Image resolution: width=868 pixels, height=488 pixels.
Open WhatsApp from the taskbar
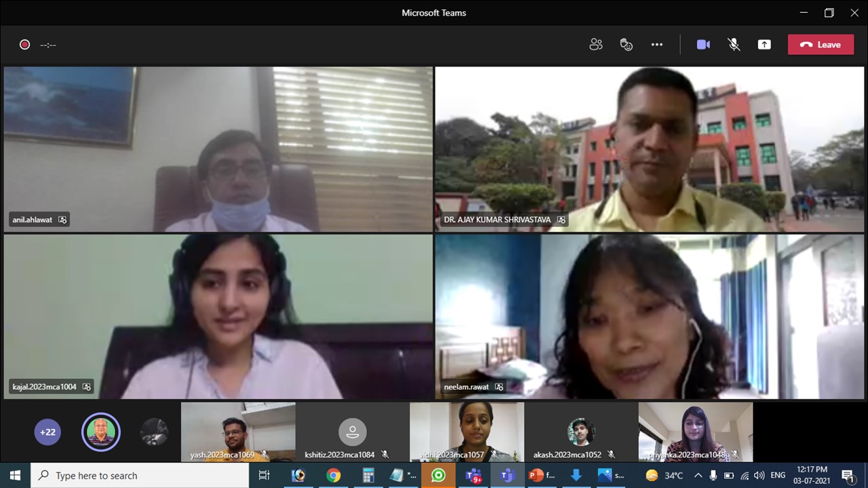click(x=438, y=475)
